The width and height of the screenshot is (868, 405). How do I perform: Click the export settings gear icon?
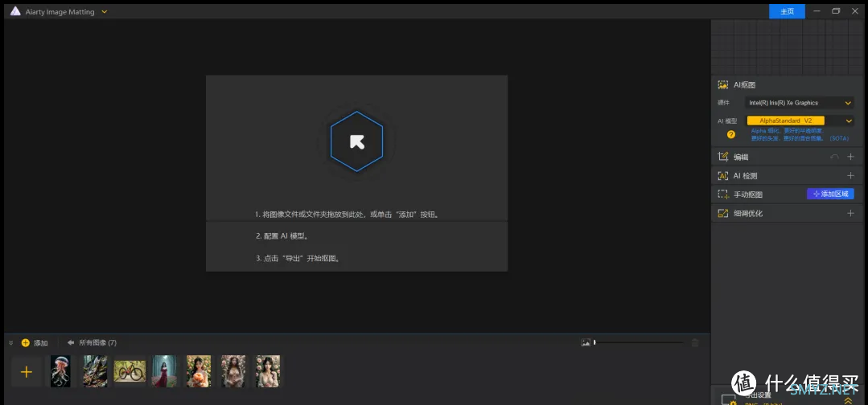(x=730, y=399)
